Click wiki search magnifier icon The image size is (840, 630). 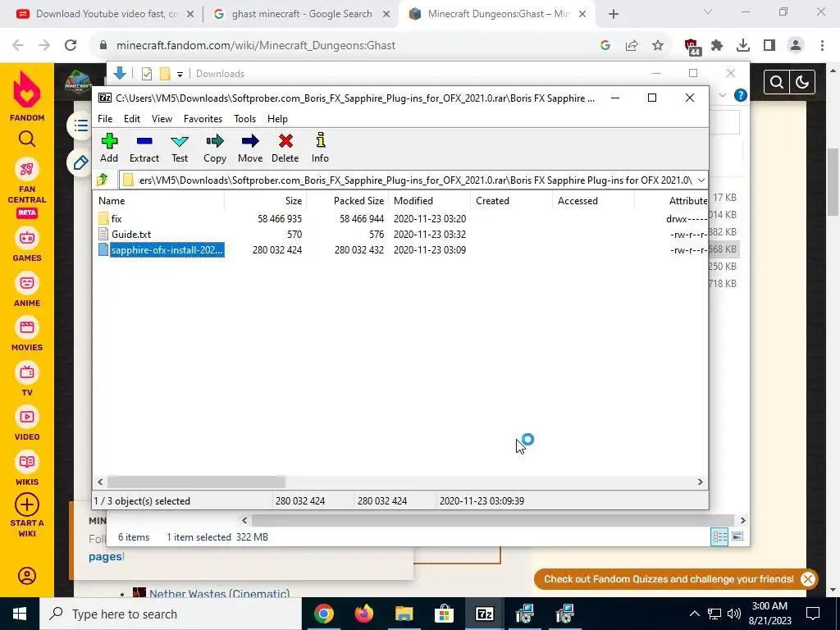(777, 83)
